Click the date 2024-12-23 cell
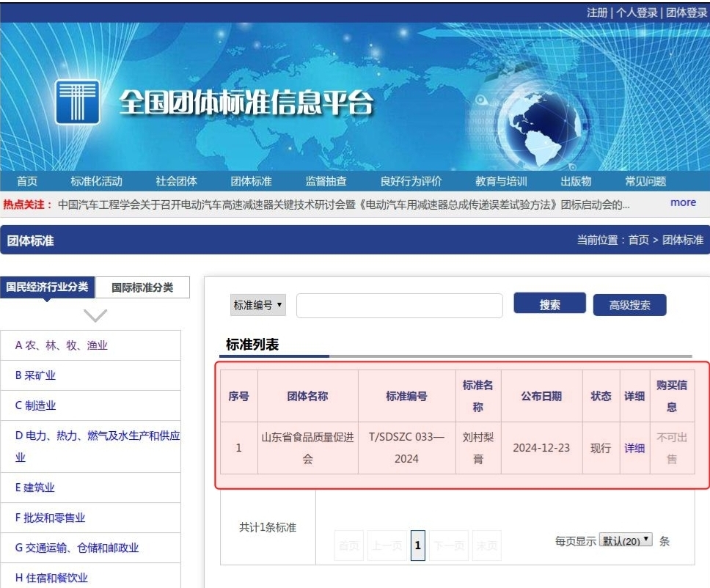The width and height of the screenshot is (710, 588). 541,448
